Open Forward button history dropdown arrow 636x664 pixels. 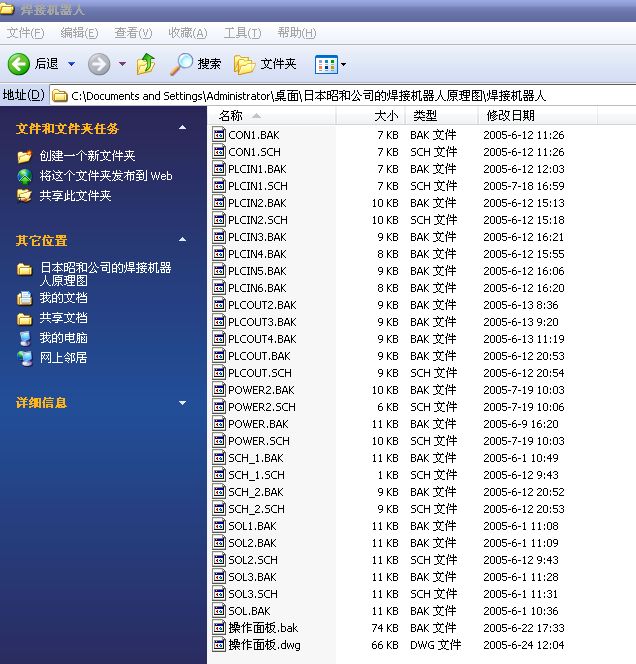(122, 64)
